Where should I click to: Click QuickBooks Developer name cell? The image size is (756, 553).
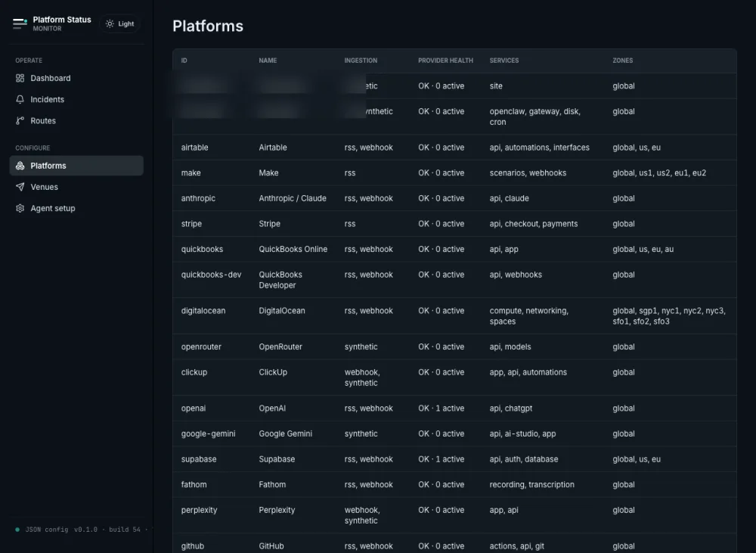click(280, 280)
